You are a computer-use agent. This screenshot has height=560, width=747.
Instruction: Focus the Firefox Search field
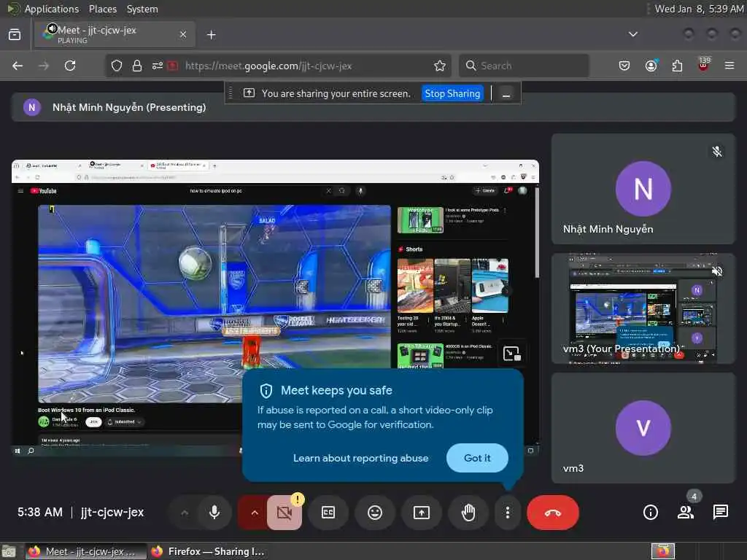point(524,66)
